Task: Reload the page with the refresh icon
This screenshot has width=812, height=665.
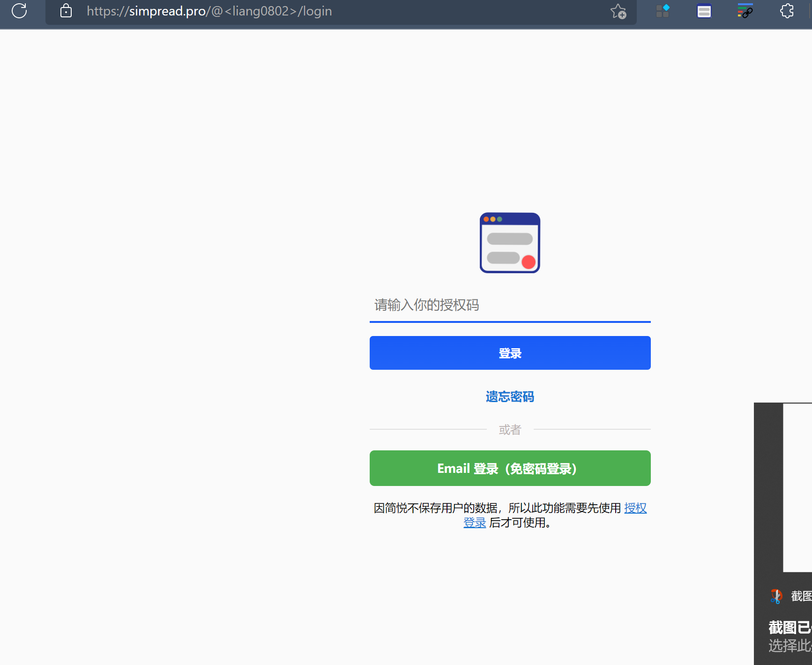Action: (19, 10)
